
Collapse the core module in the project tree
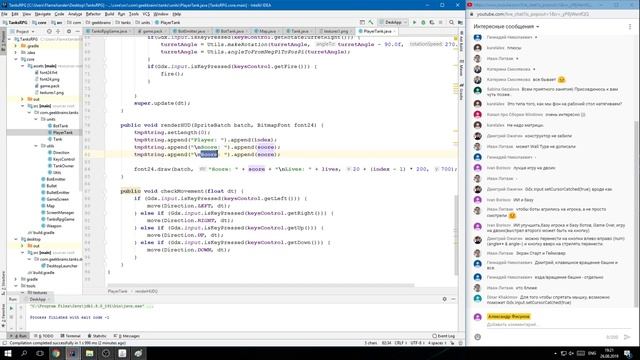click(x=16, y=59)
